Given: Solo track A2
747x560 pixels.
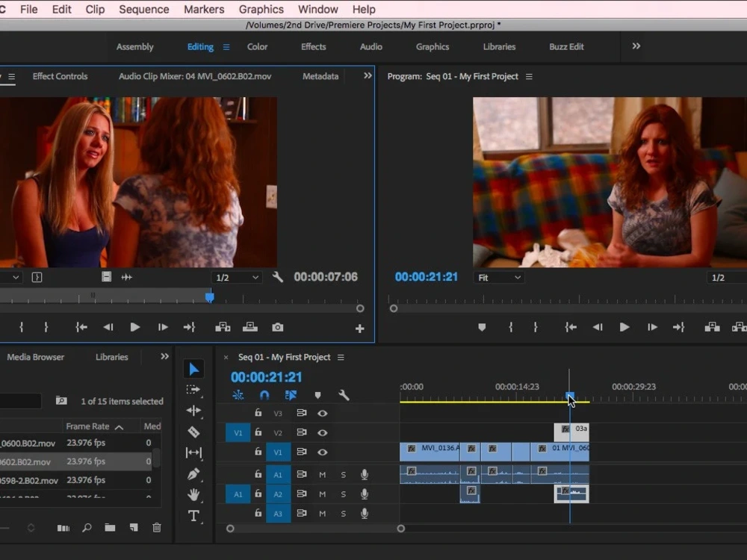Looking at the screenshot, I should tap(344, 494).
